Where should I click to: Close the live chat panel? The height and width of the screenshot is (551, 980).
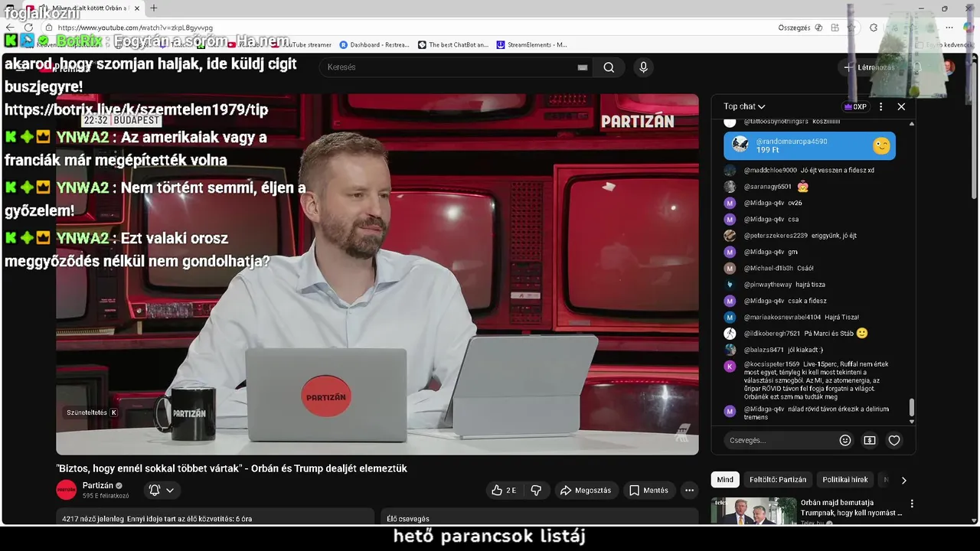(x=901, y=106)
